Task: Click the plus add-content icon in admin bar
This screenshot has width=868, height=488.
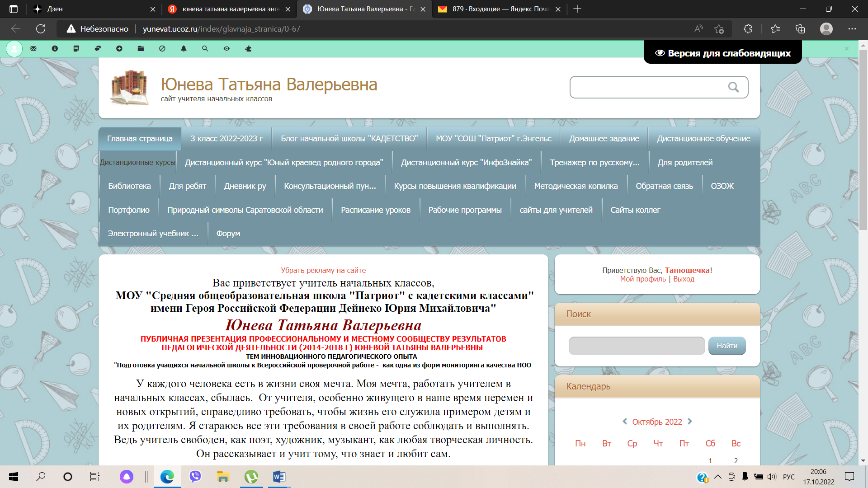Action: 119,49
